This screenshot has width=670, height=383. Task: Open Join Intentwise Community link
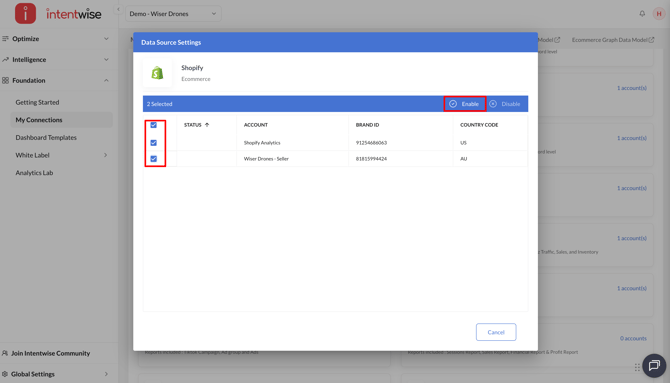tap(50, 353)
